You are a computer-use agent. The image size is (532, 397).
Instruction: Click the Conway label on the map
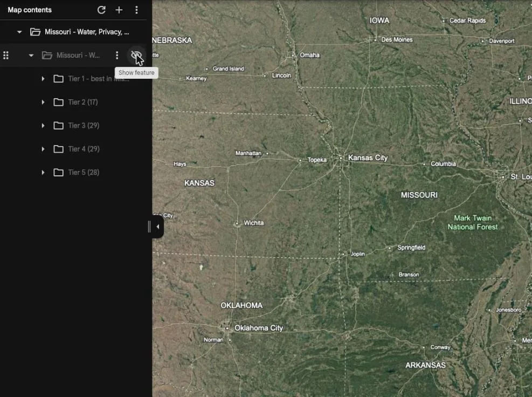(440, 347)
